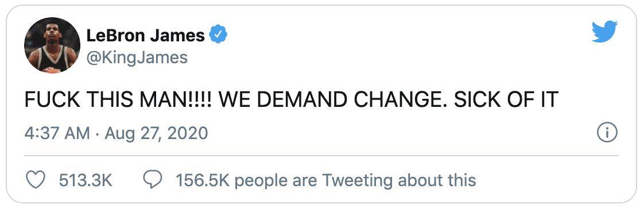Click the 513.3K like count
Screen dimensions: 644x208
point(86,180)
